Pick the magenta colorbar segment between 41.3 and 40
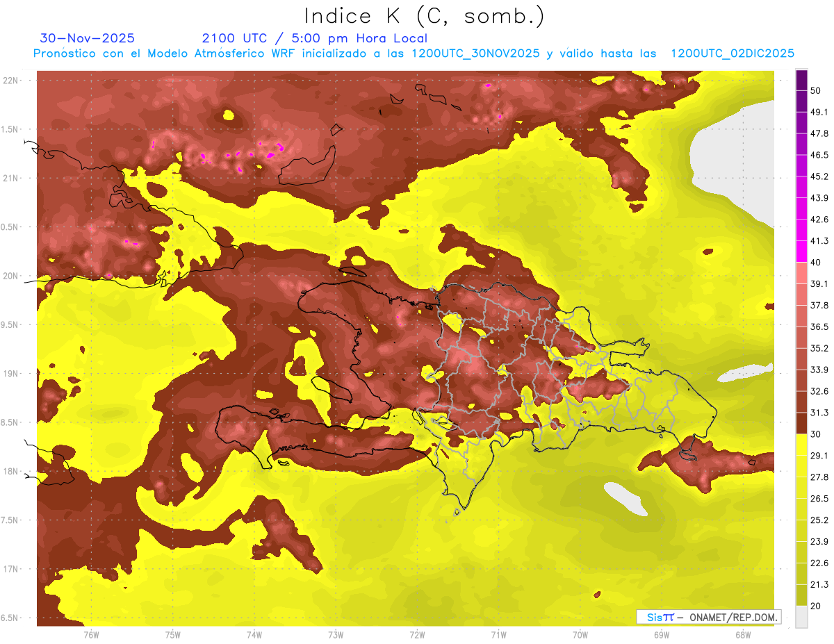This screenshot has height=644, width=834. click(x=801, y=251)
